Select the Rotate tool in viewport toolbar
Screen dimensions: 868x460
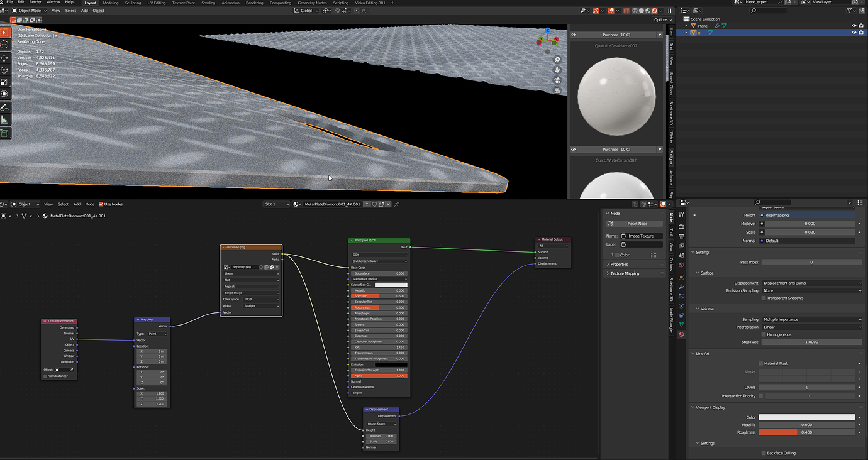(x=4, y=70)
